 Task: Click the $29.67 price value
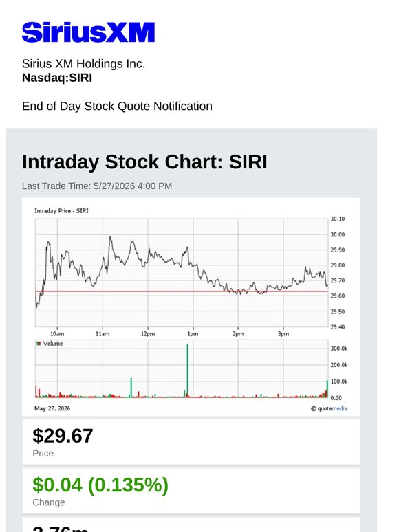[63, 436]
